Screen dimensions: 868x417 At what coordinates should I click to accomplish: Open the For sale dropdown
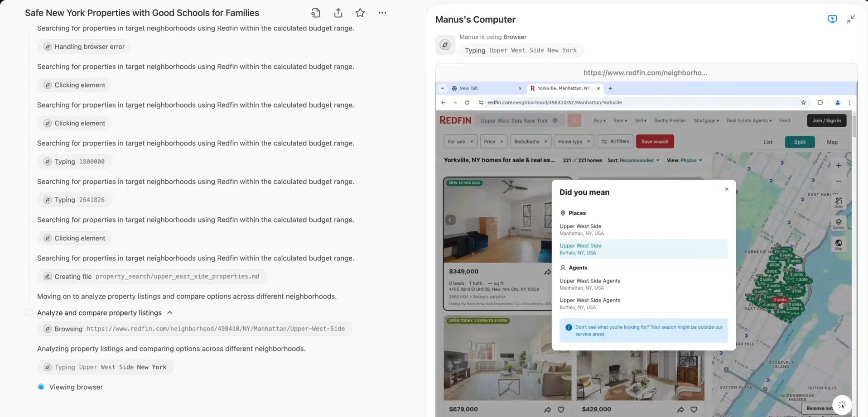[x=460, y=142]
